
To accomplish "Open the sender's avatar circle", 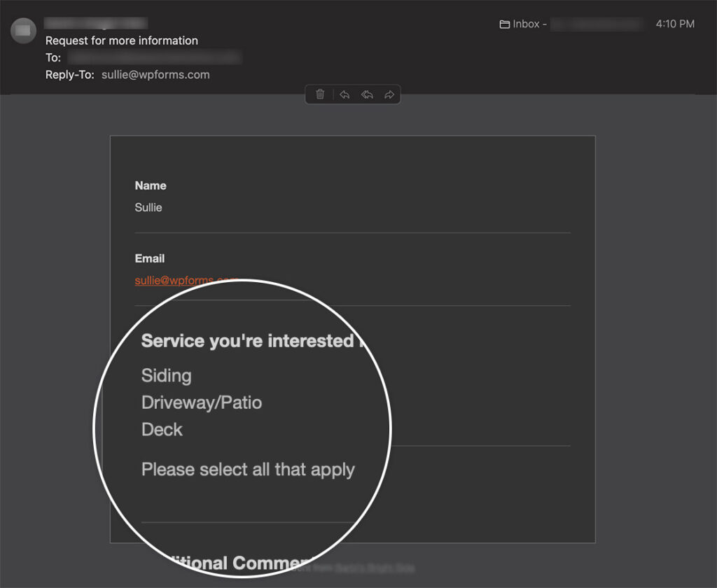I will click(x=23, y=31).
